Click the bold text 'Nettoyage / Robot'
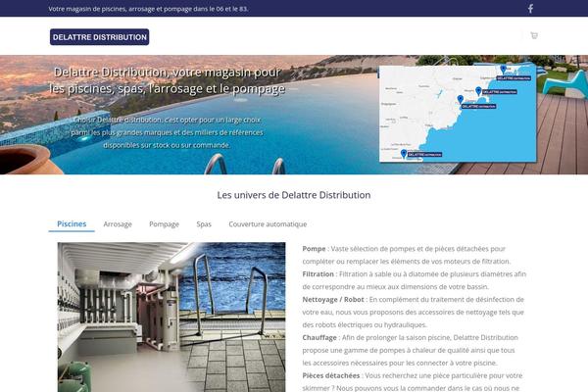Screen dimensions: 588x392 pyautogui.click(x=333, y=299)
